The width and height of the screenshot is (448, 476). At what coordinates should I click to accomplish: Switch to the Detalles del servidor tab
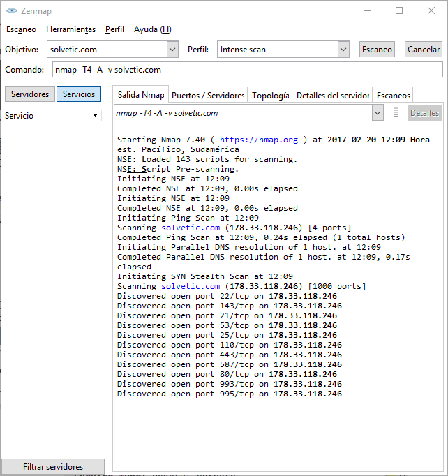click(332, 96)
